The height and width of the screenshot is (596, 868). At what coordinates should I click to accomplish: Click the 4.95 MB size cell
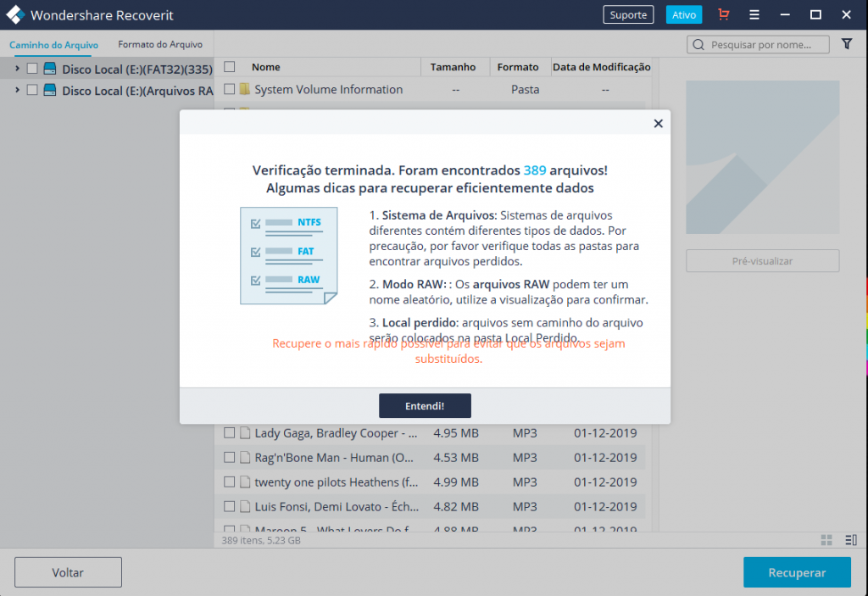(455, 433)
